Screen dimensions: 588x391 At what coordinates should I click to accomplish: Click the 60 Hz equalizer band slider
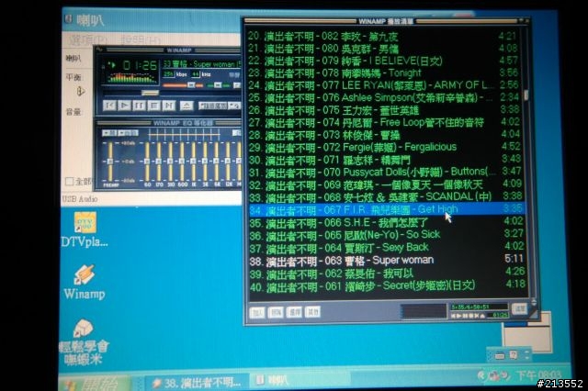coord(147,161)
